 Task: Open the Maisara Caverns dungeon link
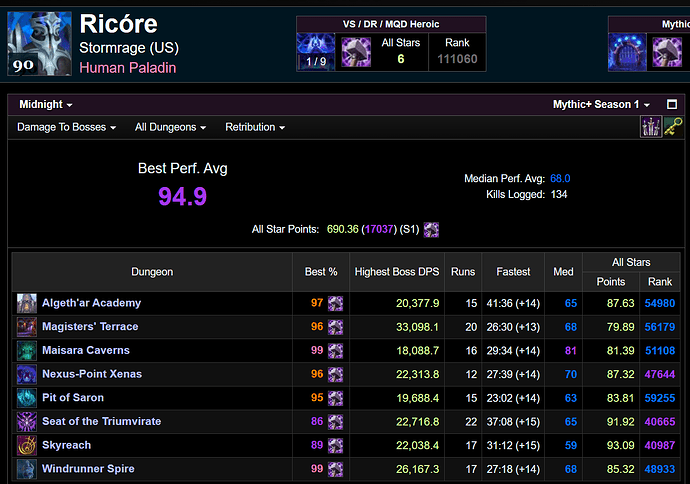(x=86, y=350)
